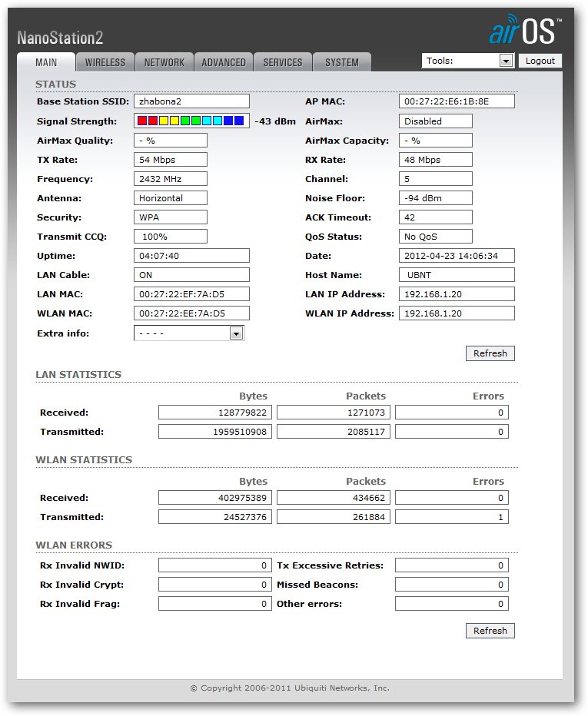Click WLAN transmitted bytes 24527376
Viewport: 588px width, 716px height.
coord(215,517)
